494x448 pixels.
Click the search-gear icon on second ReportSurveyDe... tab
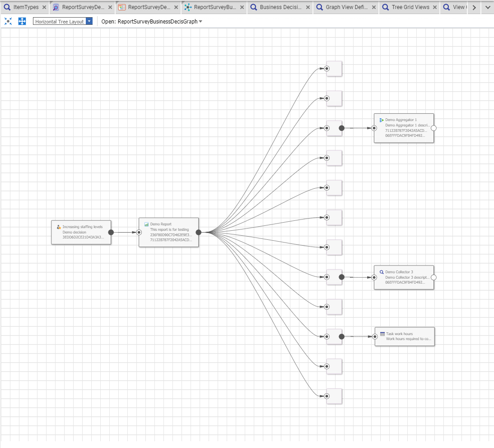tap(56, 7)
